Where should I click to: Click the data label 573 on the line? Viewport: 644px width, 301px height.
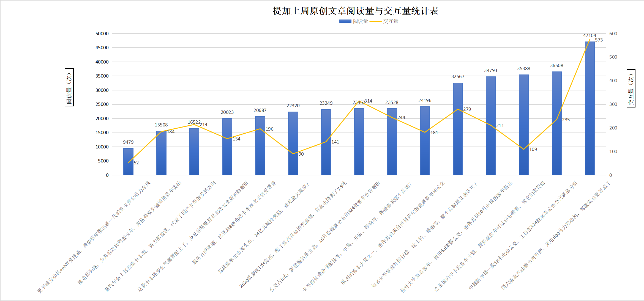(599, 40)
